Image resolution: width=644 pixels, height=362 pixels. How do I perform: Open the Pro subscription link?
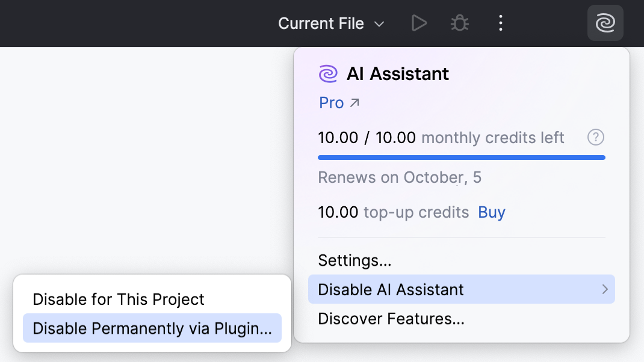[x=330, y=102]
